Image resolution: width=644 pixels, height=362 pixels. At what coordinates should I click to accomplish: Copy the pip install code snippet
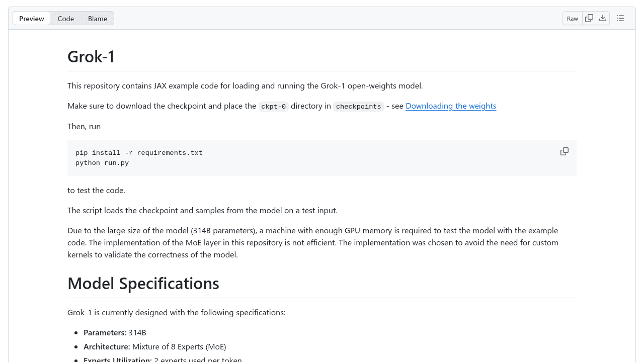click(x=564, y=151)
